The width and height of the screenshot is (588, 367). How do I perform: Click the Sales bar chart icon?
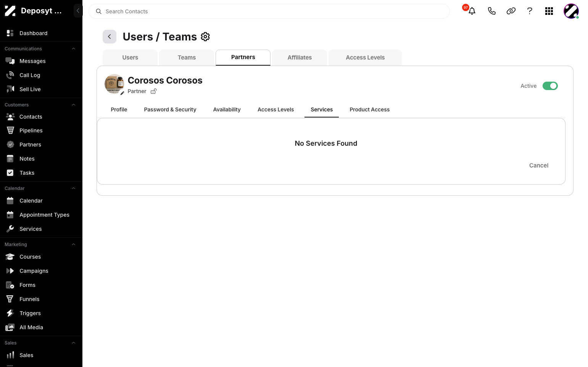coord(10,355)
